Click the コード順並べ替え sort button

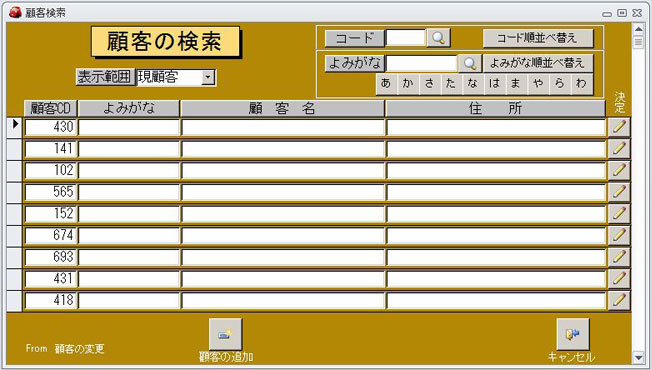(538, 38)
